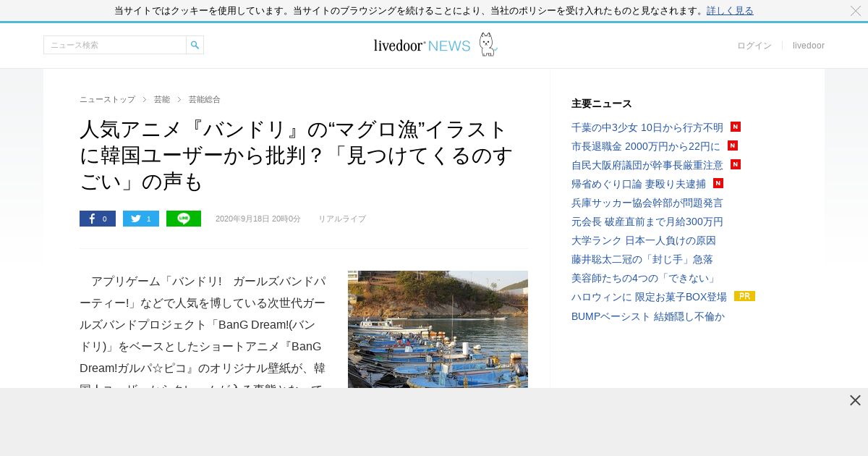Image resolution: width=868 pixels, height=456 pixels.
Task: Open headline 自民大阪府議団が幹事長厳重注意
Action: [x=647, y=165]
